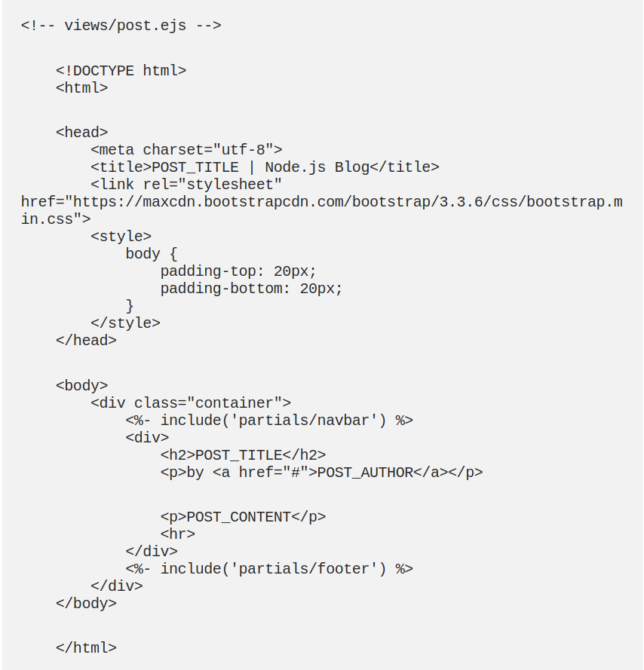Click the opening style tag
The height and width of the screenshot is (670, 644).
click(121, 237)
